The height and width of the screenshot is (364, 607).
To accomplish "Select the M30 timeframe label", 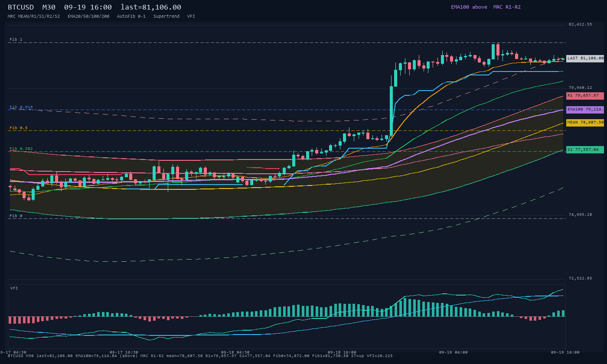I will [49, 7].
